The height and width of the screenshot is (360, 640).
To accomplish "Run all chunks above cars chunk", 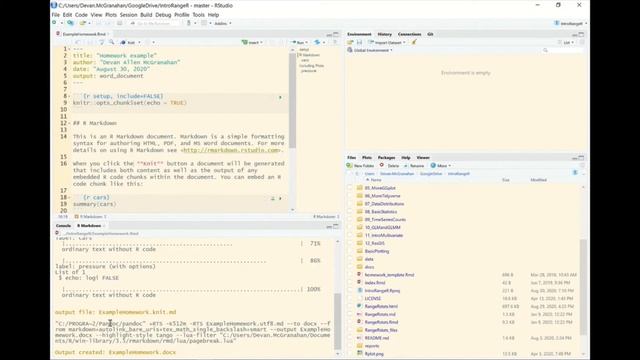I will [x=272, y=198].
